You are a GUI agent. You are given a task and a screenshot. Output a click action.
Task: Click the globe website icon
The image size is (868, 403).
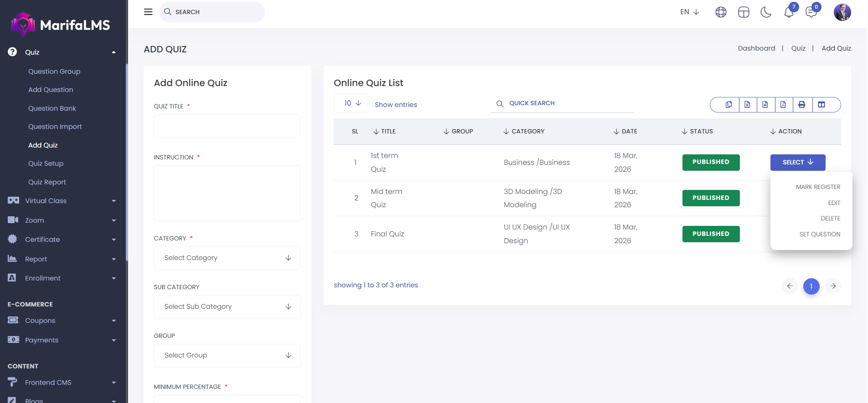pyautogui.click(x=721, y=12)
